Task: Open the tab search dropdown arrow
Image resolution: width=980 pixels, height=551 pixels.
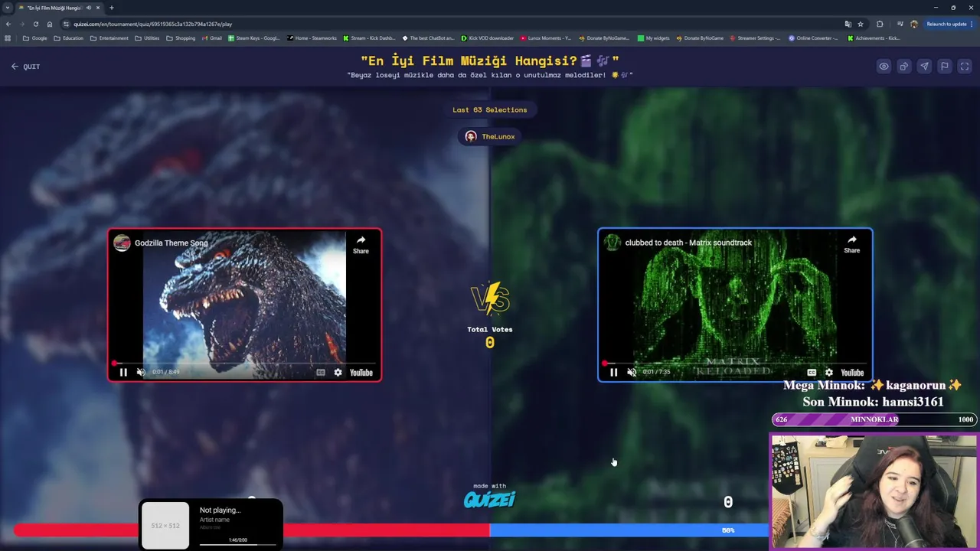Action: tap(8, 8)
